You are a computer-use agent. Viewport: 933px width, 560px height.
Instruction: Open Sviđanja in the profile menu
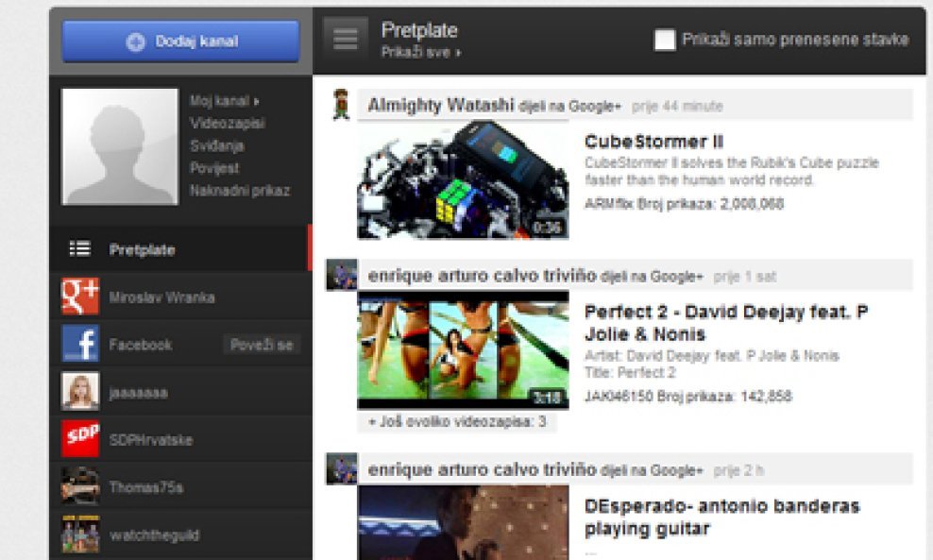[216, 145]
